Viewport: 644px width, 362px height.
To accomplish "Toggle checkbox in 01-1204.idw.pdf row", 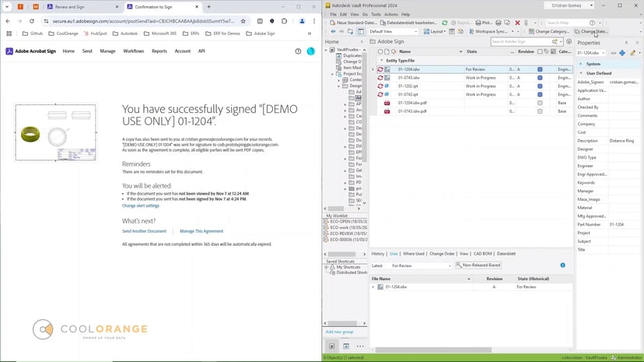I will coord(540,103).
